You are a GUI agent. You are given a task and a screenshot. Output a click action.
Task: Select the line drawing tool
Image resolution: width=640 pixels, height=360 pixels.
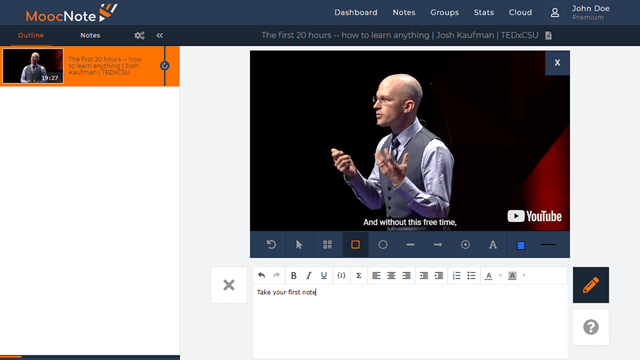tap(411, 244)
